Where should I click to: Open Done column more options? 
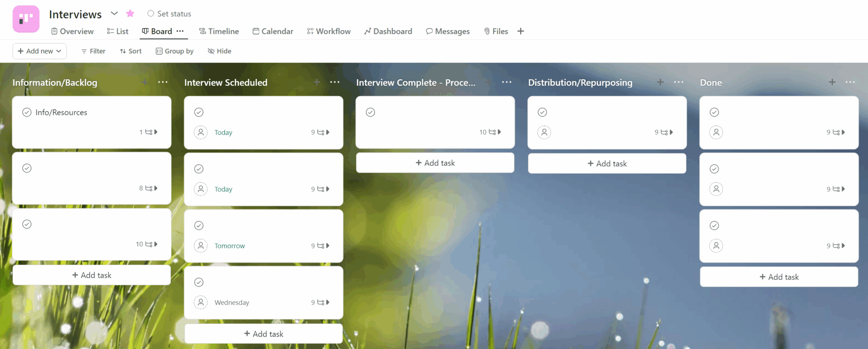850,82
